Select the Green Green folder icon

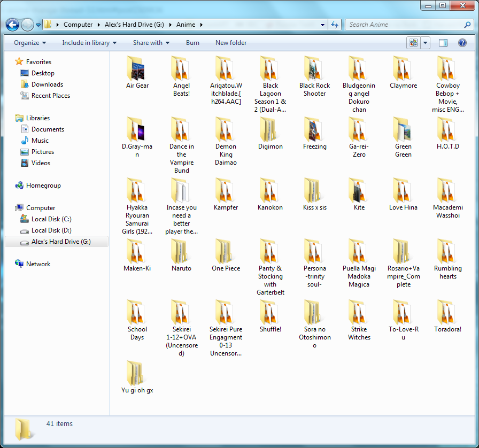[401, 129]
